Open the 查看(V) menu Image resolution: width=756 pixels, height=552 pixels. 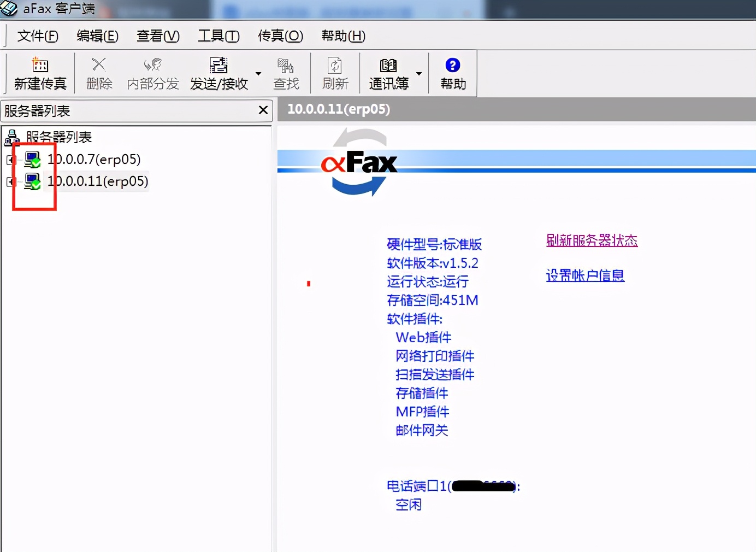pos(158,36)
